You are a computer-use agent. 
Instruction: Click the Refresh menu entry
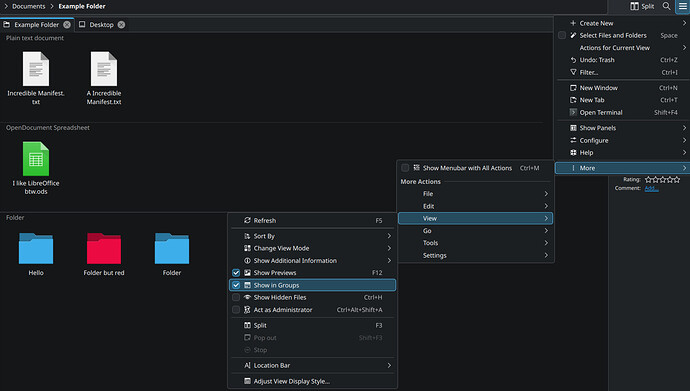pos(312,220)
